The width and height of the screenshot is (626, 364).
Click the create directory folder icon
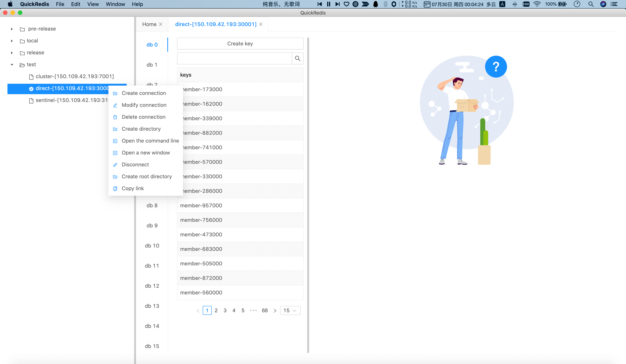(x=115, y=129)
